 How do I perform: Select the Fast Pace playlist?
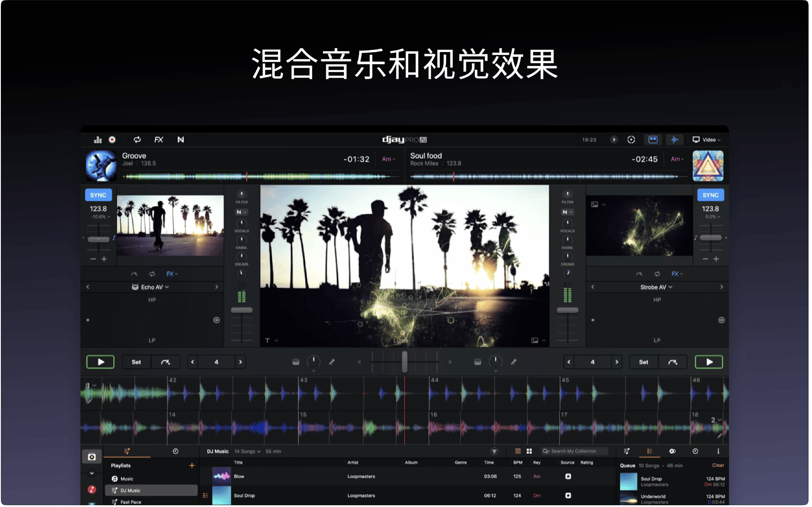pos(130,502)
